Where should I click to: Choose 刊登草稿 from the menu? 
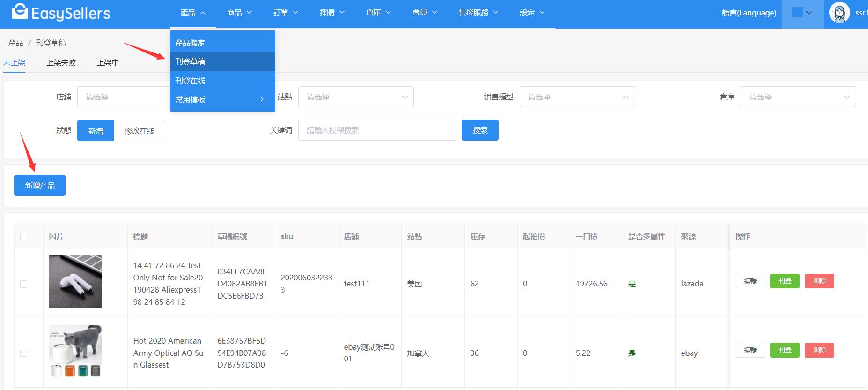pyautogui.click(x=222, y=61)
